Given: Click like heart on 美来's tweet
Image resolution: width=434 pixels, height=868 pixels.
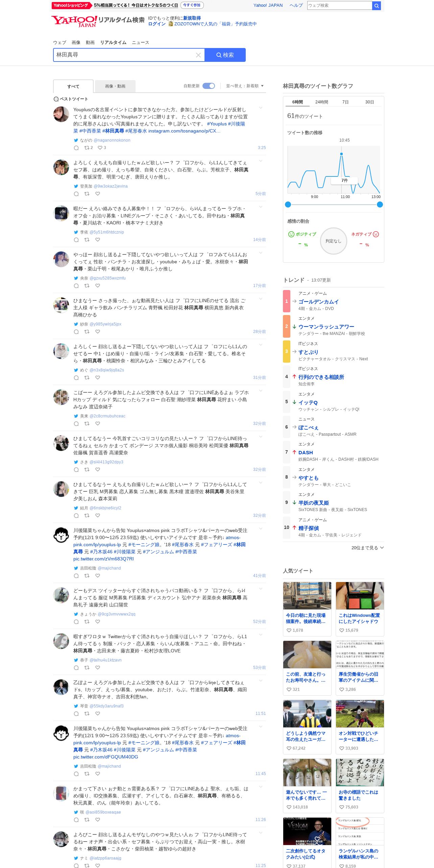Looking at the screenshot, I should click(98, 424).
